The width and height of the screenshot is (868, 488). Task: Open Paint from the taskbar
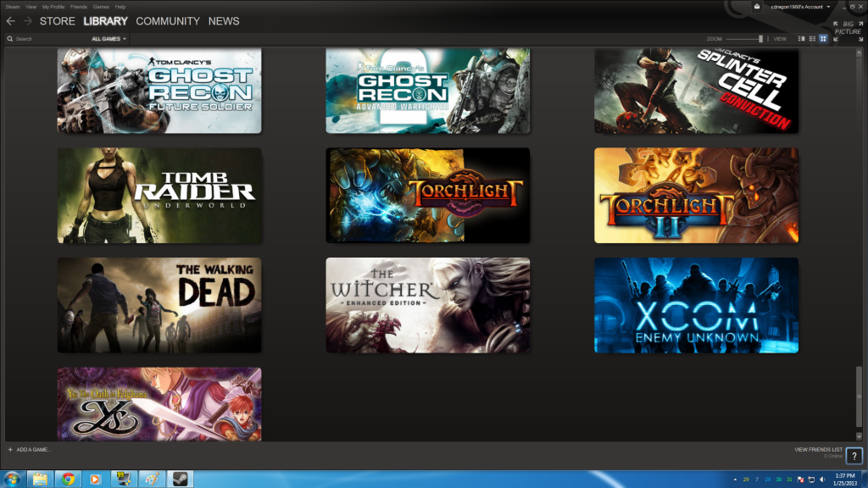click(x=152, y=480)
